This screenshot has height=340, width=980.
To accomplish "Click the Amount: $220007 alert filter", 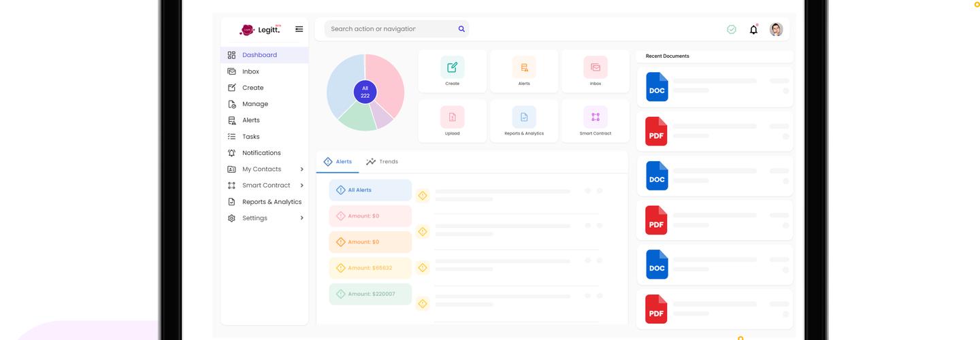I will tap(370, 294).
